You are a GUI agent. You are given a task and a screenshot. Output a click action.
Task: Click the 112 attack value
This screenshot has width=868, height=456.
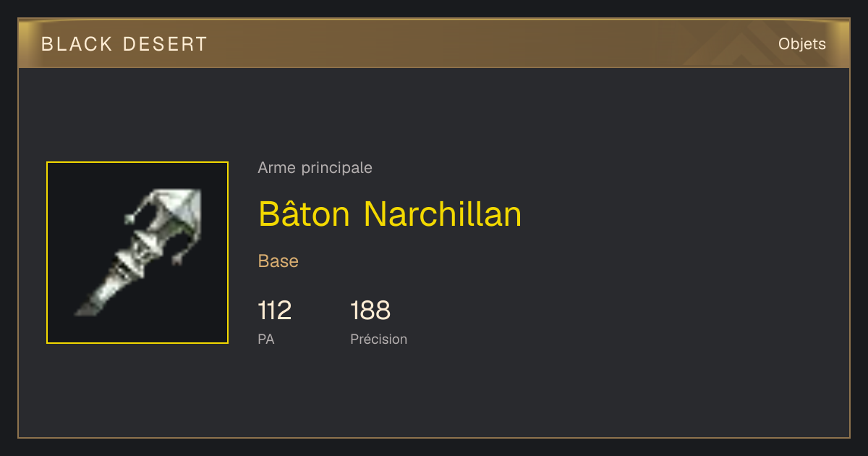pos(275,311)
